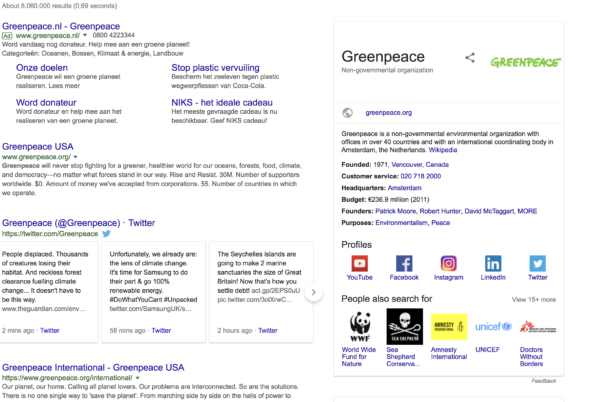The image size is (600, 402).
Task: Expand dropdown arrow after greenpeace.org/international/ URL
Action: (x=138, y=378)
